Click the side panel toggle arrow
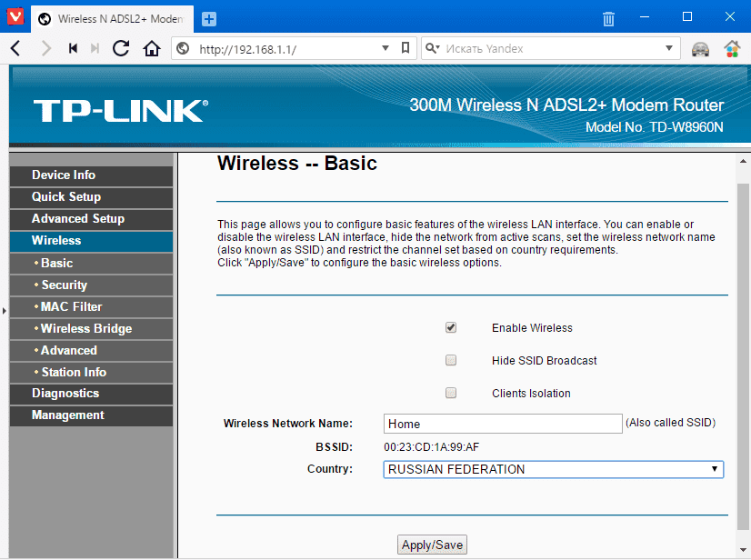 (x=5, y=311)
